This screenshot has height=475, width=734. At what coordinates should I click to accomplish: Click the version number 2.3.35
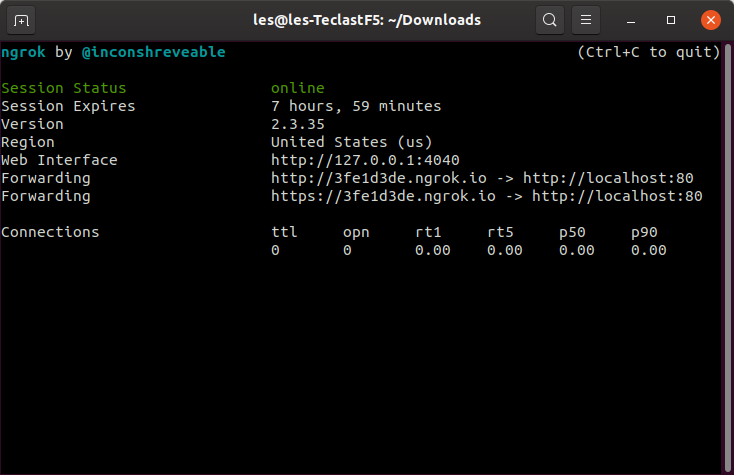tap(298, 124)
